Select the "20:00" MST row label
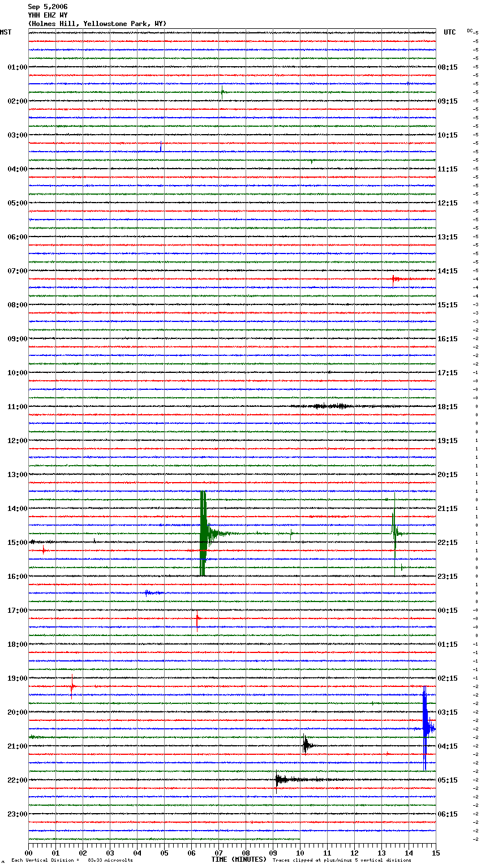The width and height of the screenshot is (481, 868). [18, 712]
